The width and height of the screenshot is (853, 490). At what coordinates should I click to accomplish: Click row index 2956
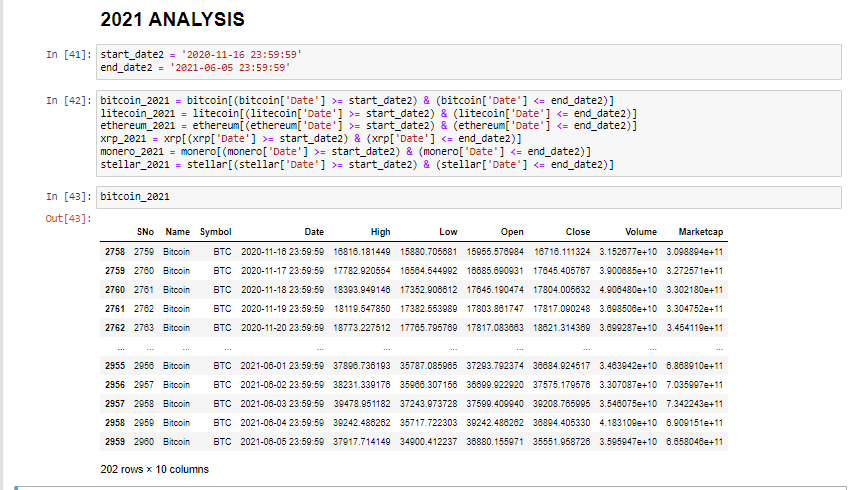115,385
